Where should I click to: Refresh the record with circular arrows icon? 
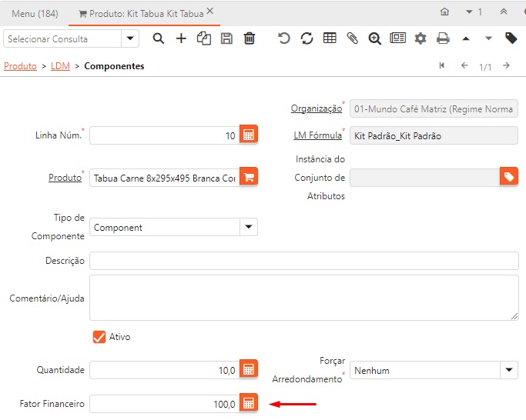[307, 38]
